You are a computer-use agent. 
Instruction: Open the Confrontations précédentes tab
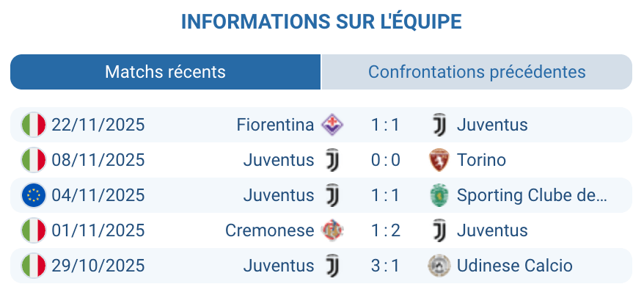pos(477,72)
